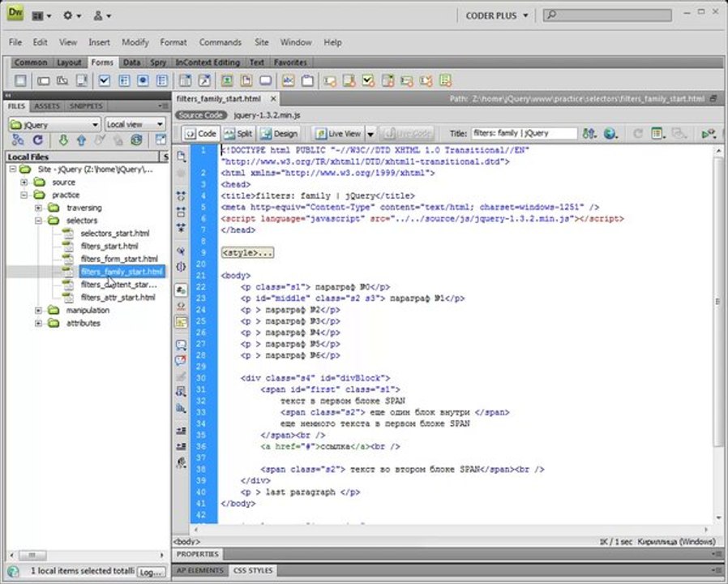
Task: Collapse the selectors folder
Action: pyautogui.click(x=39, y=221)
